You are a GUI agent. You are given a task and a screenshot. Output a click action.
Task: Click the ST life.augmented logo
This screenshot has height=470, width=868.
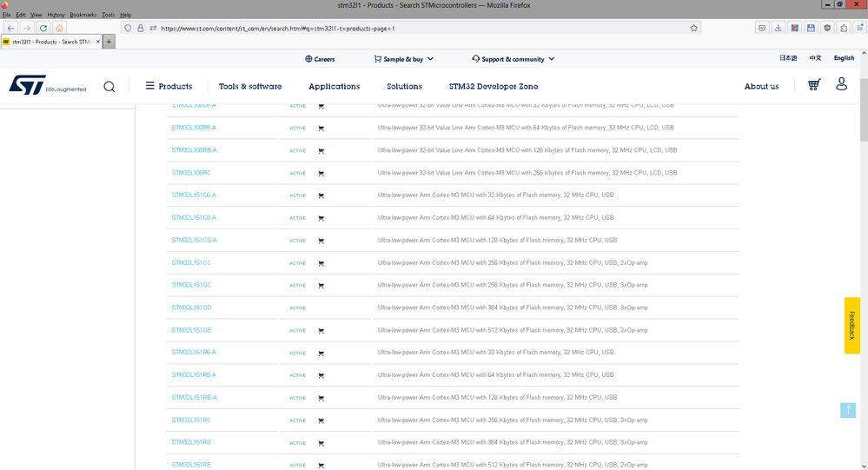click(48, 86)
